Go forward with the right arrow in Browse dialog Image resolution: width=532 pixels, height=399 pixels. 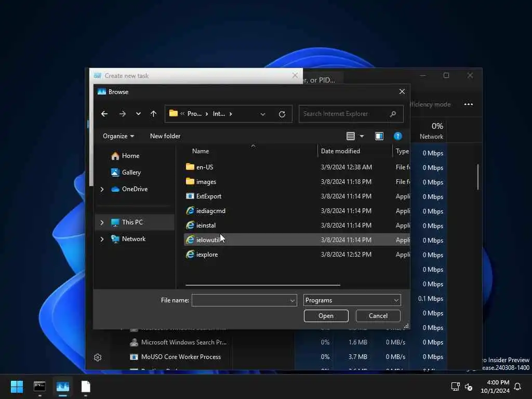123,114
